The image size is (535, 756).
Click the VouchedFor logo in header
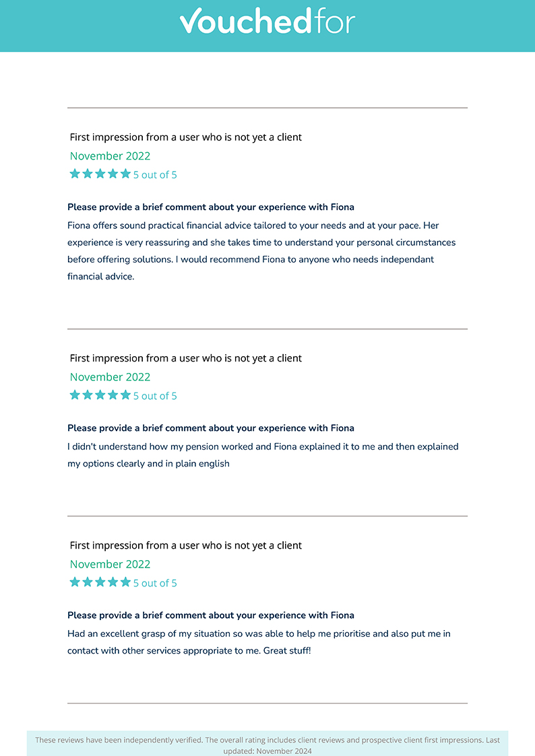(x=267, y=22)
